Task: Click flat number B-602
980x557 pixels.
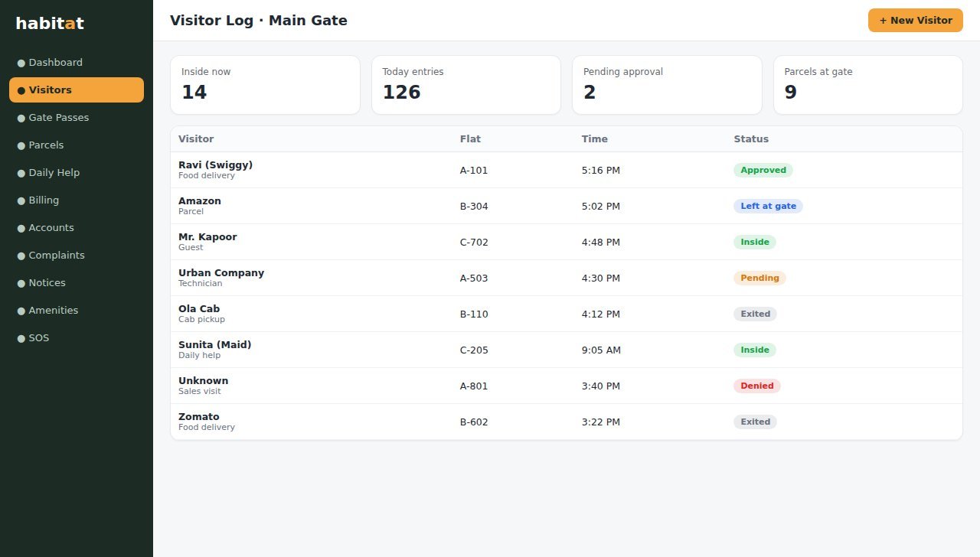Action: 474,422
